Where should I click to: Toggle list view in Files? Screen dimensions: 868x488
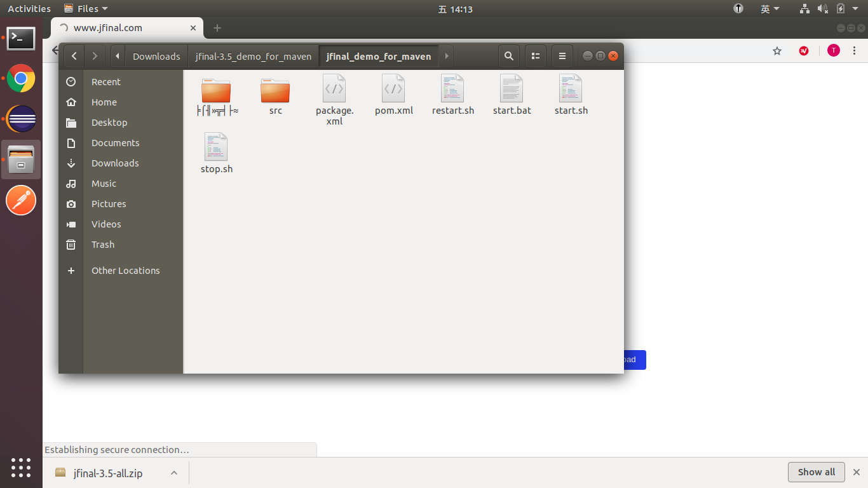click(x=536, y=56)
